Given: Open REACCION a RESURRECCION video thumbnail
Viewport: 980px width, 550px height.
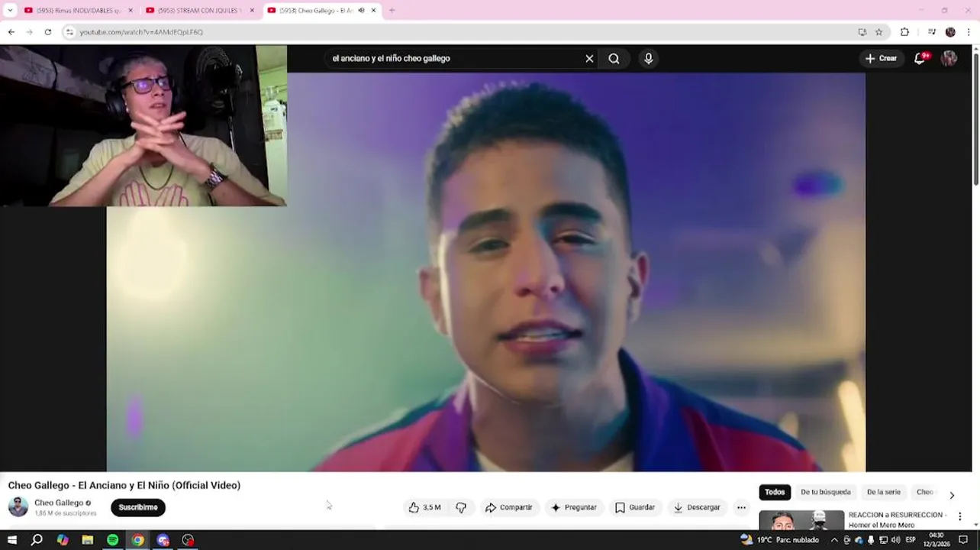Looking at the screenshot, I should pyautogui.click(x=801, y=519).
